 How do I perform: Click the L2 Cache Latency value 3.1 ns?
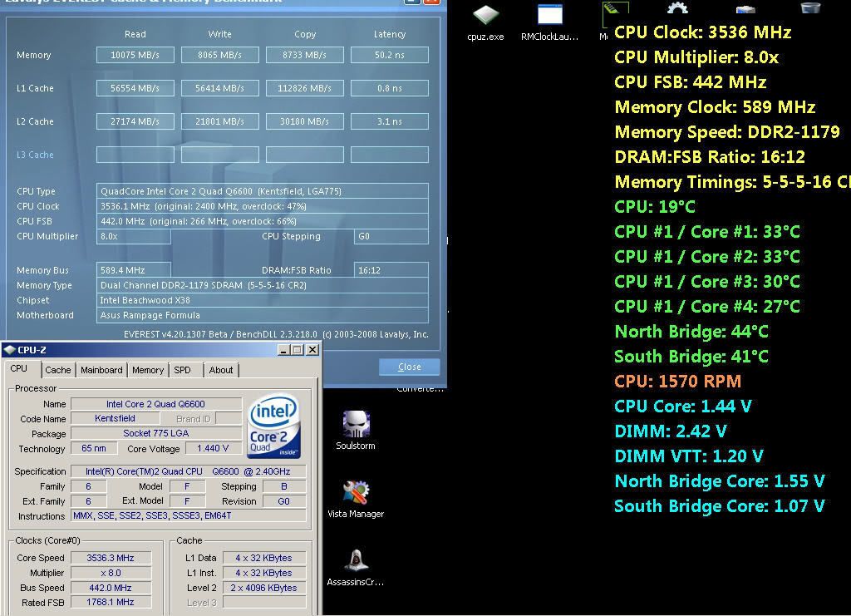(x=390, y=121)
